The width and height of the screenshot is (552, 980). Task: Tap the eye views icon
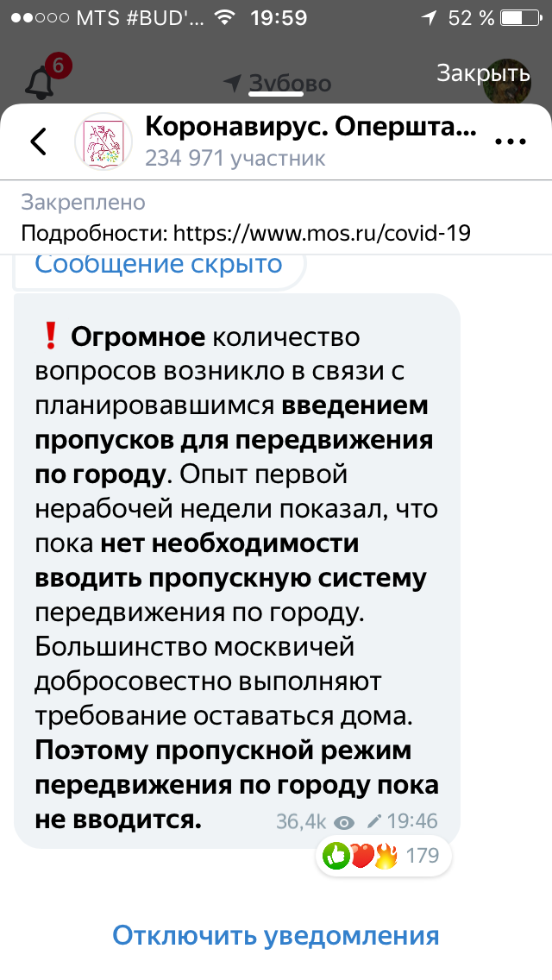coord(343,822)
